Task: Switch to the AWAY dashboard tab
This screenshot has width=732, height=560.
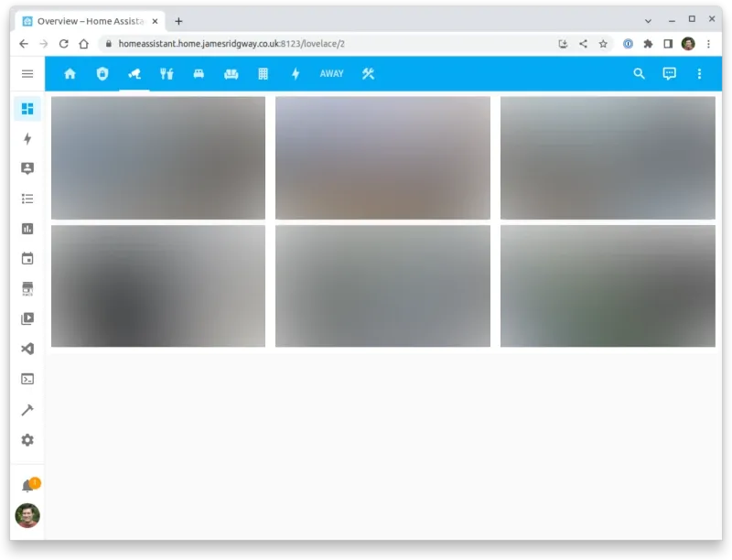Action: 331,74
